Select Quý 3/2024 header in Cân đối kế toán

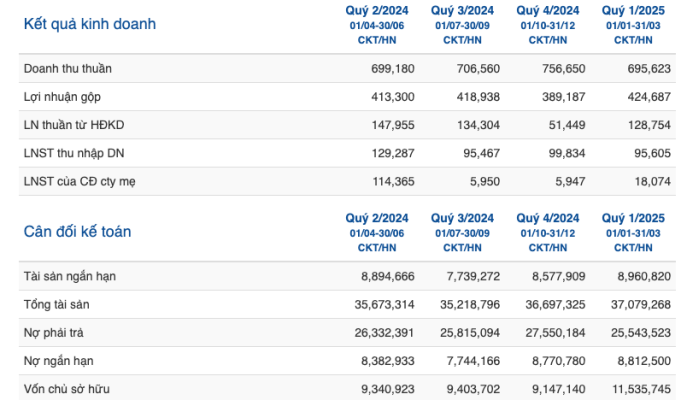click(463, 218)
